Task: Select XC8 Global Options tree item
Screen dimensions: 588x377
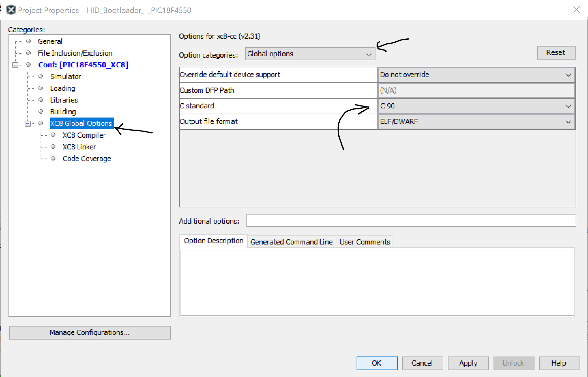Action: point(81,123)
